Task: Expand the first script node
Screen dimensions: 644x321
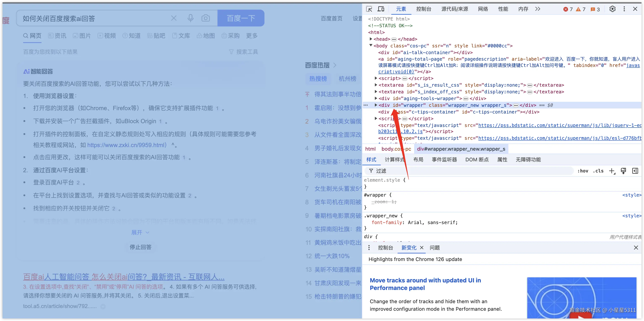Action: click(376, 78)
